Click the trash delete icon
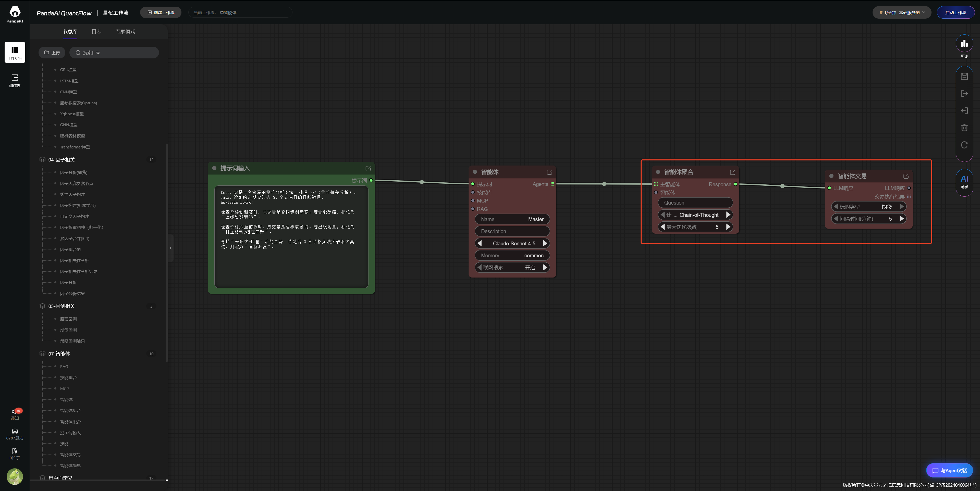 pos(964,128)
